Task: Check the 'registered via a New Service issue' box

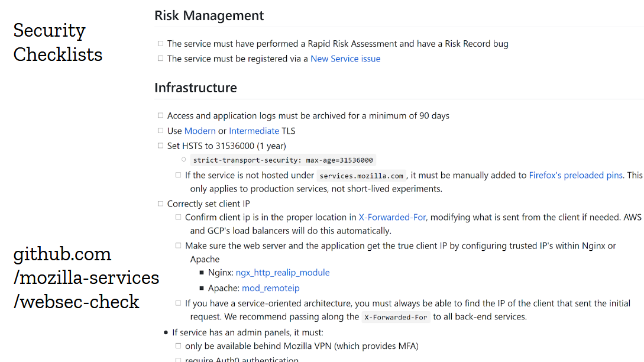Action: tap(161, 59)
